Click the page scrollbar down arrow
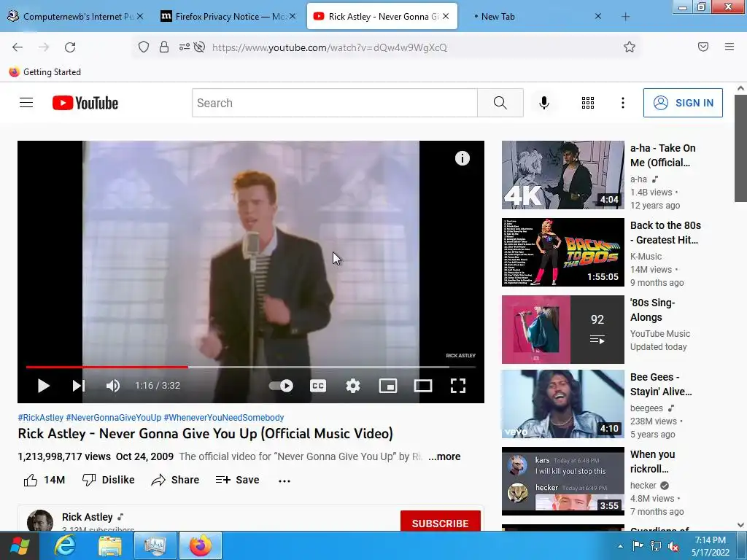This screenshot has height=560, width=747. coord(740,525)
